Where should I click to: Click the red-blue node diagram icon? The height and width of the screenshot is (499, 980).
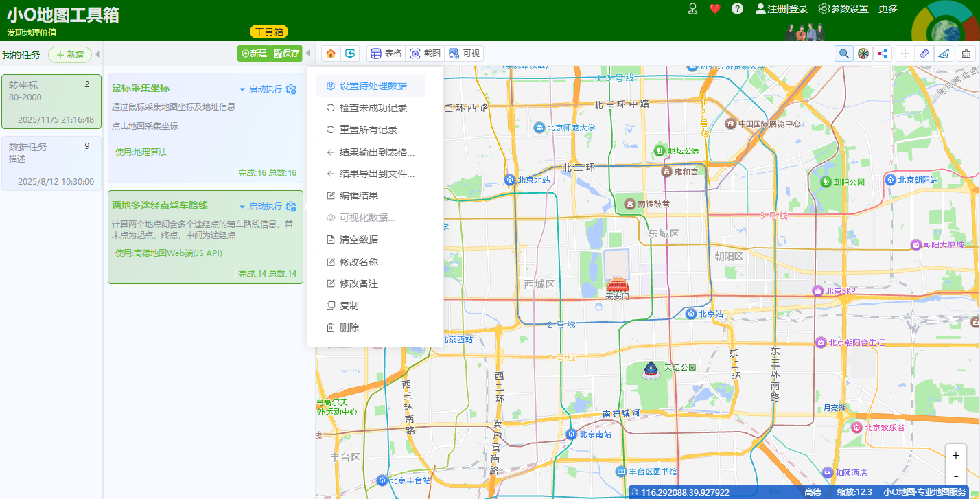pyautogui.click(x=883, y=54)
